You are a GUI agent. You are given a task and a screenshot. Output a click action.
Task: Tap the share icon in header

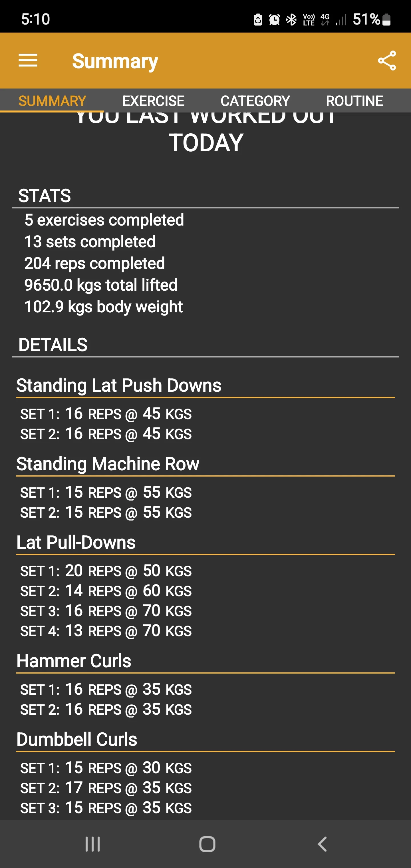click(x=387, y=61)
